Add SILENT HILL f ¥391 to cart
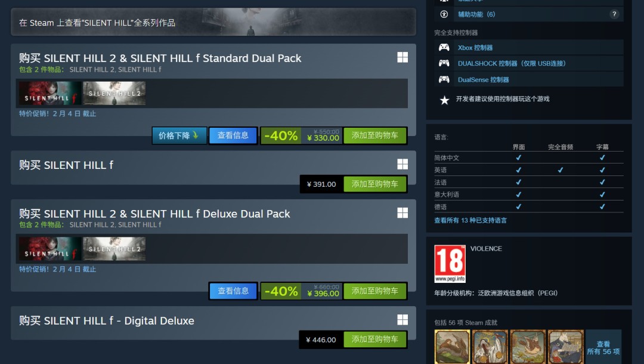This screenshot has width=644, height=364. coord(374,184)
